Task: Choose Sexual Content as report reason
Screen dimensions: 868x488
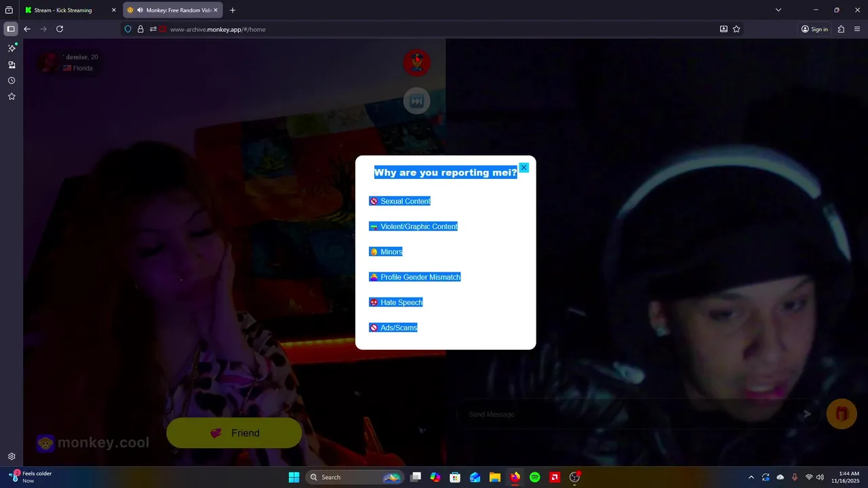Action: (x=399, y=201)
